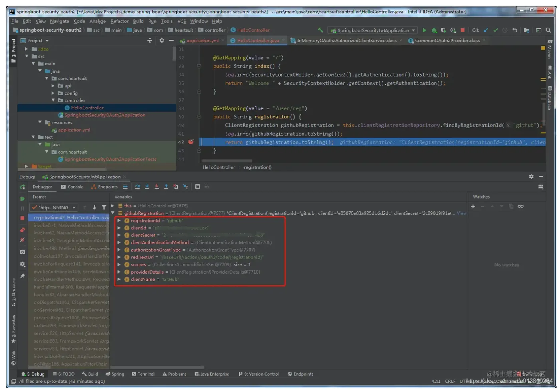Open the Refactor menu
The height and width of the screenshot is (392, 559).
point(119,21)
